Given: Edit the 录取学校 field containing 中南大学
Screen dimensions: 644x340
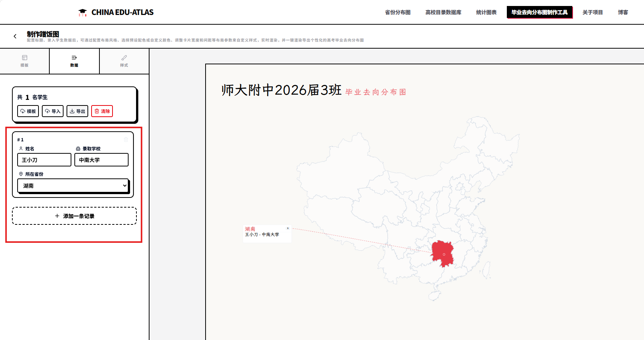Looking at the screenshot, I should click(101, 160).
